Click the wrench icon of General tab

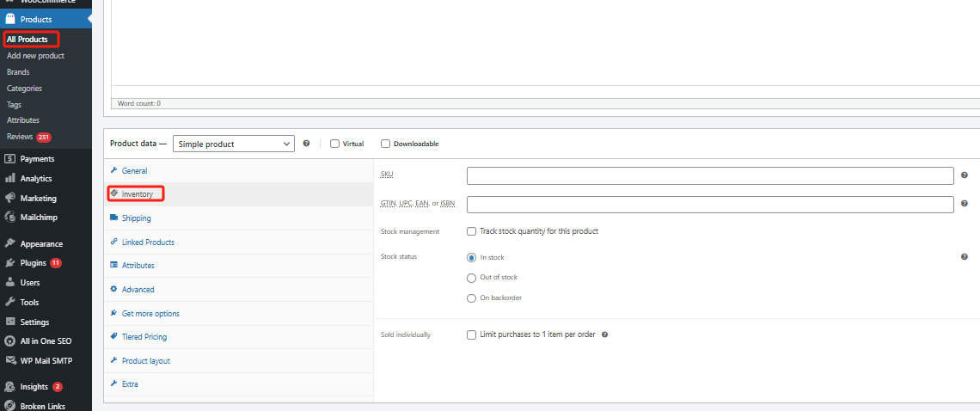coord(113,170)
